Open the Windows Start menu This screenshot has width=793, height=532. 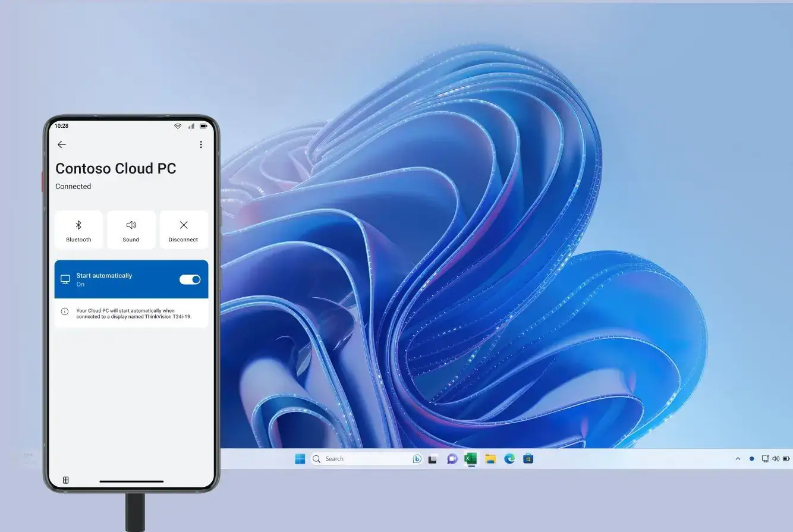[300, 459]
